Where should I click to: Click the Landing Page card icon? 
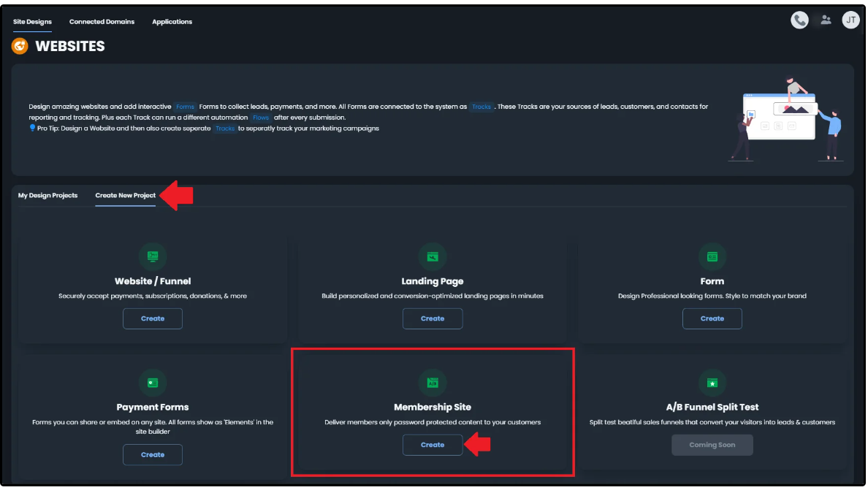[433, 256]
